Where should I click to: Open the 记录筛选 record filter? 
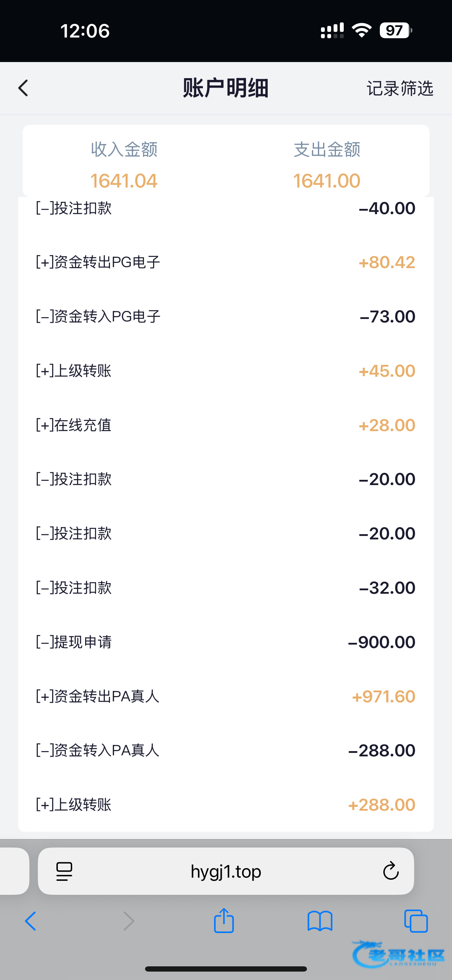click(399, 88)
